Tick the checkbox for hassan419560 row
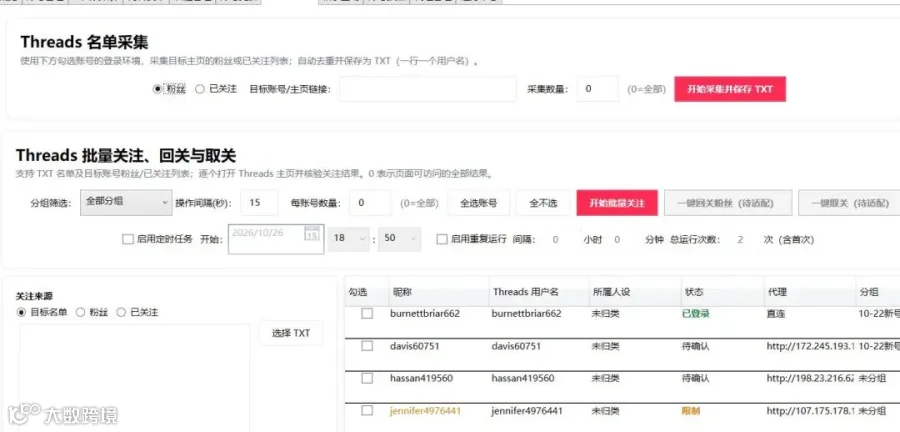Image resolution: width=900 pixels, height=432 pixels. coord(367,378)
